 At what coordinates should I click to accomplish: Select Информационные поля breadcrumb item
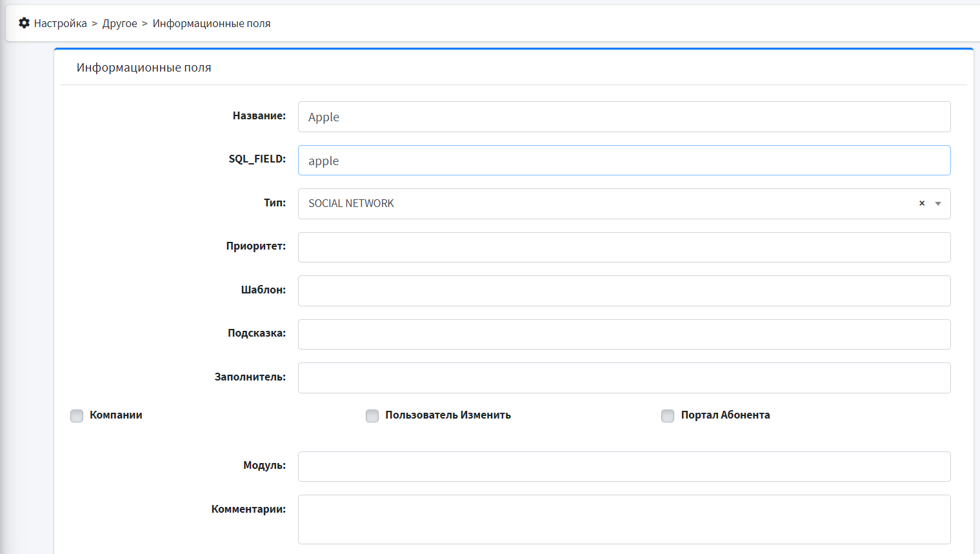point(211,23)
